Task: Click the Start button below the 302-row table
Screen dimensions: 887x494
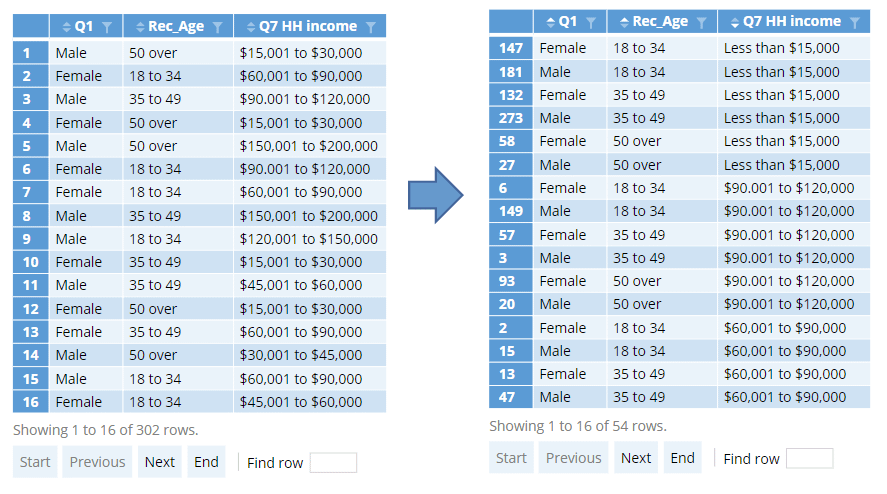Action: 35,462
